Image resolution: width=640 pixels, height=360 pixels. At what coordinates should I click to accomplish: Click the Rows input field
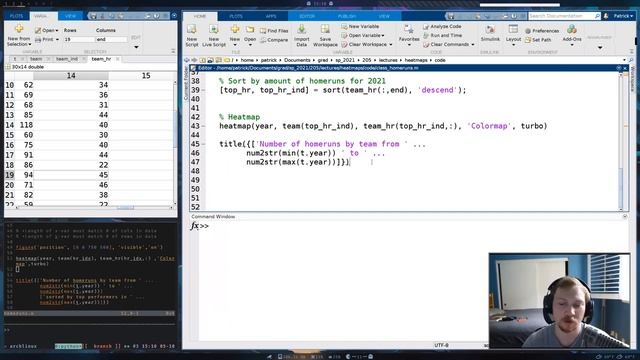79,40
